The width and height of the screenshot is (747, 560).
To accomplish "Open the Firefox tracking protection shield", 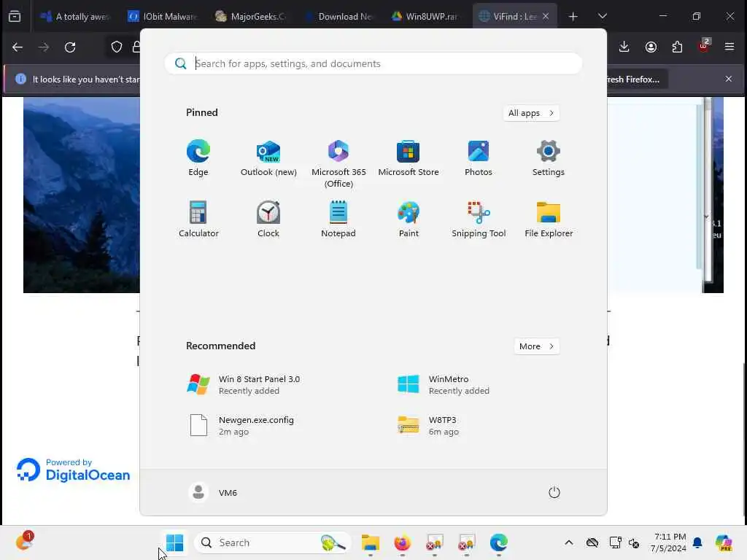I will (x=117, y=47).
